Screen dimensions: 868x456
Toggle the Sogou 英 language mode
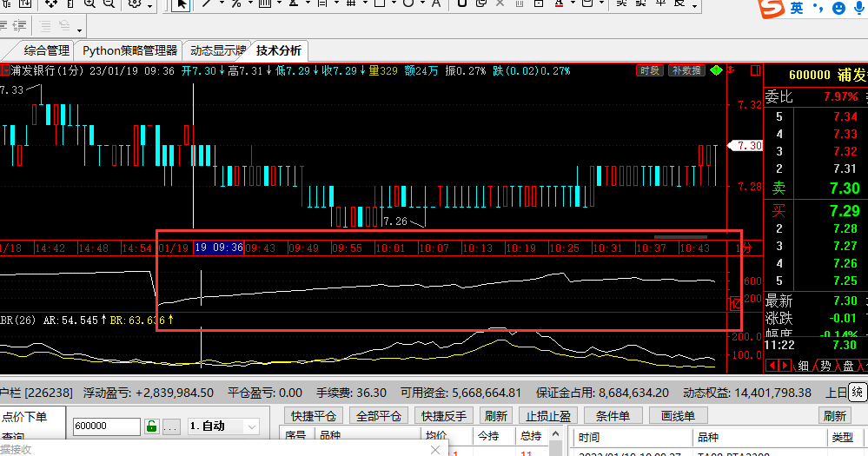[797, 8]
